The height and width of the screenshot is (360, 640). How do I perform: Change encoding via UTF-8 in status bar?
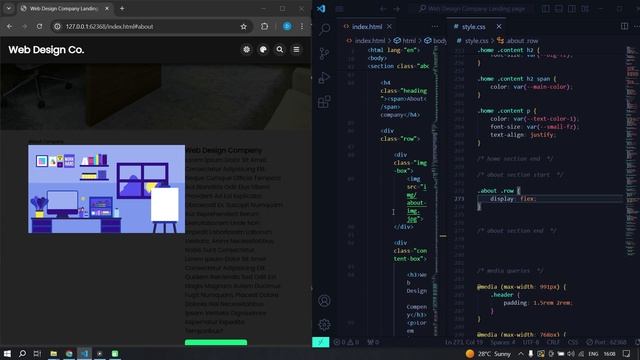click(531, 342)
